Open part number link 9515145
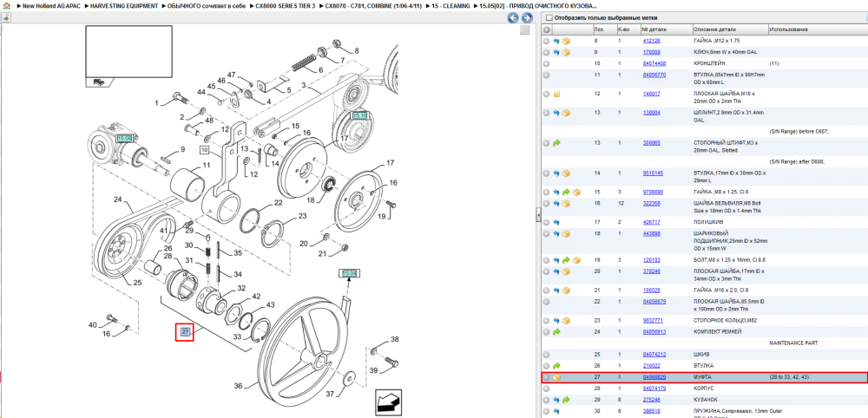 pyautogui.click(x=653, y=173)
